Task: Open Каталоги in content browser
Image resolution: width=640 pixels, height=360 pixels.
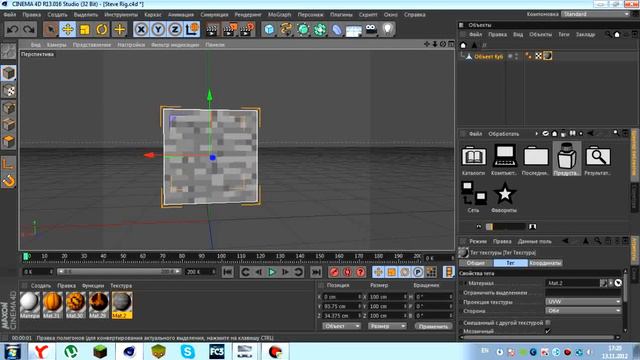Action: [473, 160]
